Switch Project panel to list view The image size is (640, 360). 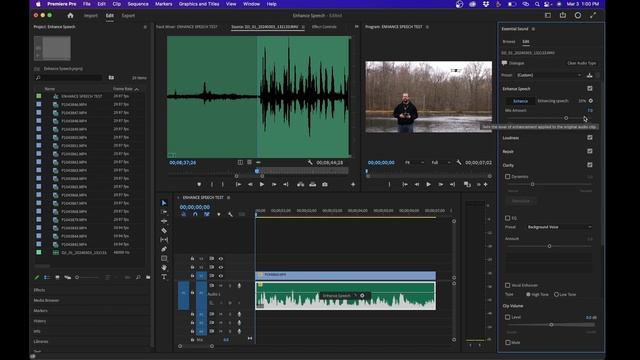(47, 277)
